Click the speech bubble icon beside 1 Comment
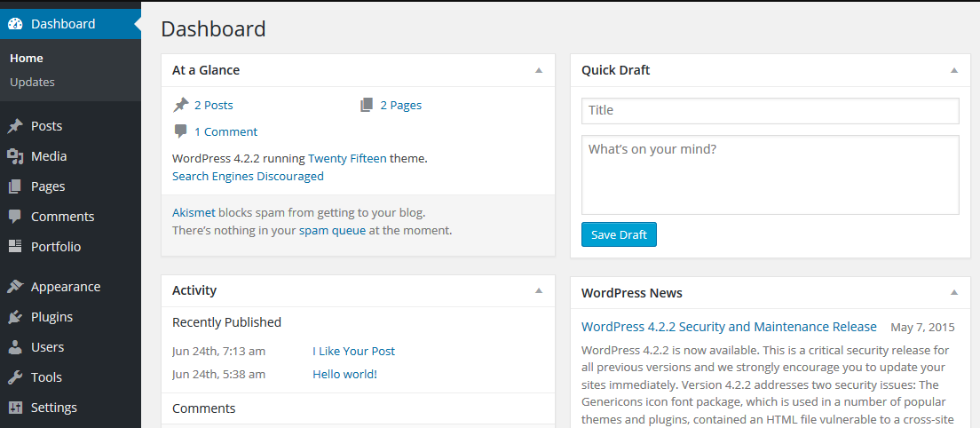Image resolution: width=980 pixels, height=428 pixels. (x=180, y=131)
